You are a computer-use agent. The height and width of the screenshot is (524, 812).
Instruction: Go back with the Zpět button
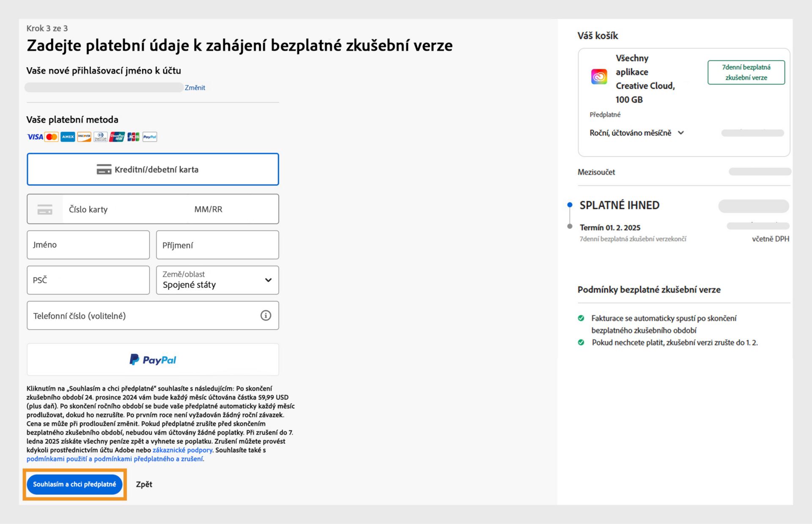144,484
